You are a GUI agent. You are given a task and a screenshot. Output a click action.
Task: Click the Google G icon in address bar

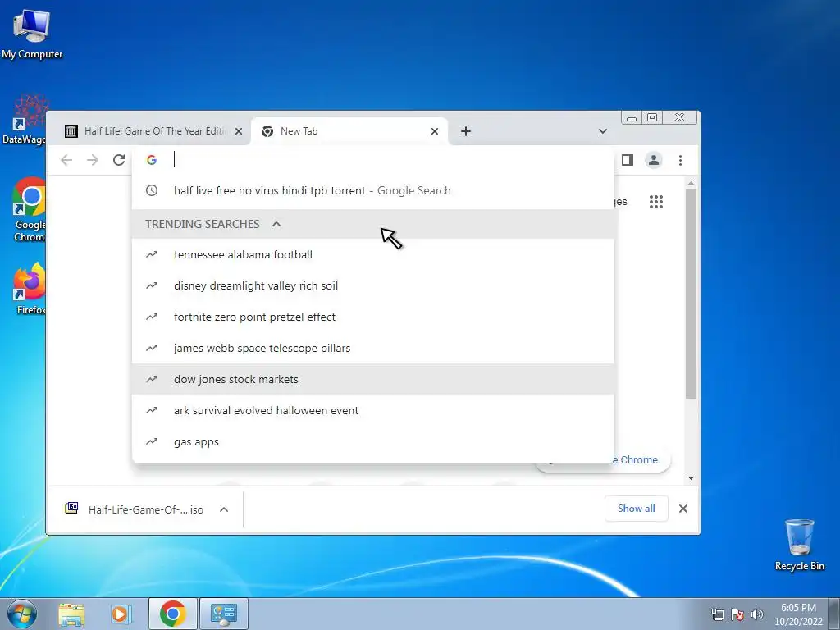click(152, 160)
